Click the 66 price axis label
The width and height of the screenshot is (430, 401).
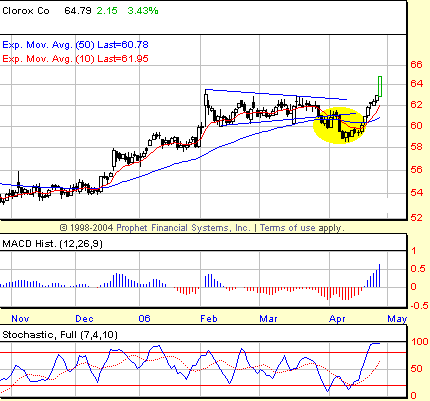[x=416, y=64]
